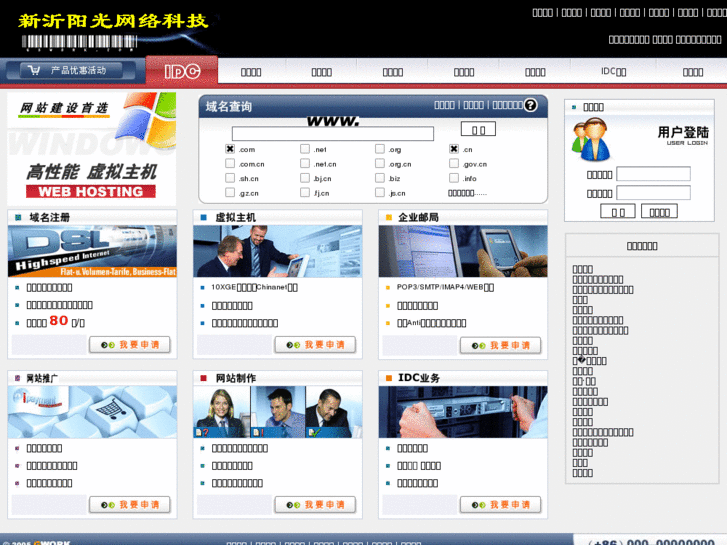
Task: Click 我要申请 under 虚拟主机
Action: (x=315, y=345)
